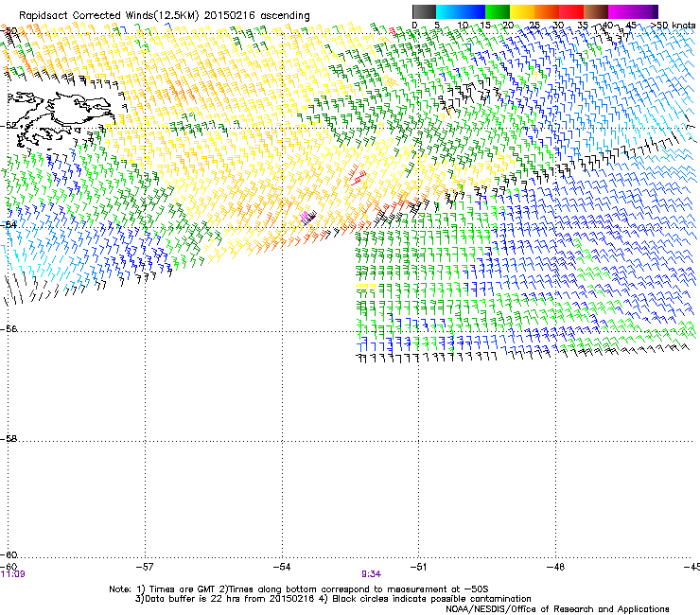Click the '-51' longitude axis label
Image resolution: width=700 pixels, height=615 pixels.
click(x=418, y=567)
